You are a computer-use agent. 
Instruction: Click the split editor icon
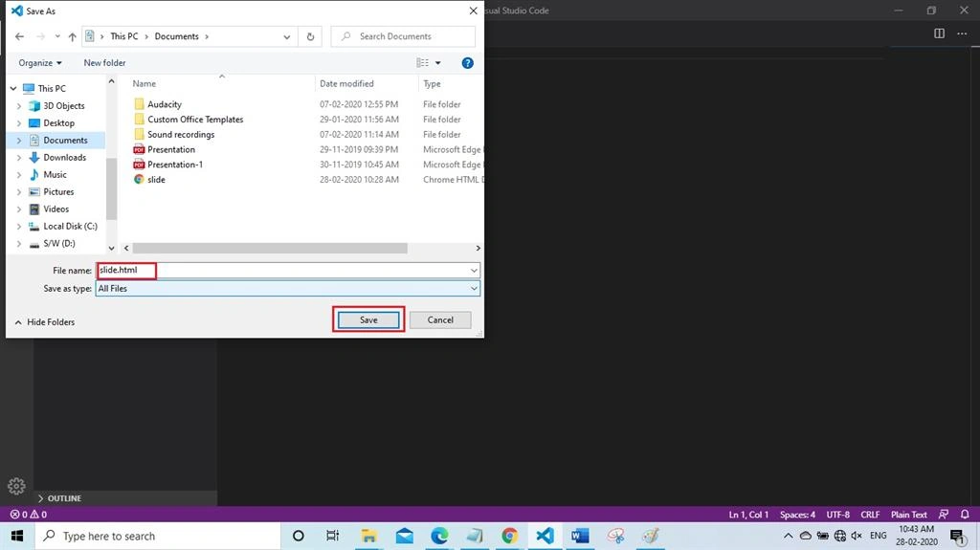tap(939, 33)
